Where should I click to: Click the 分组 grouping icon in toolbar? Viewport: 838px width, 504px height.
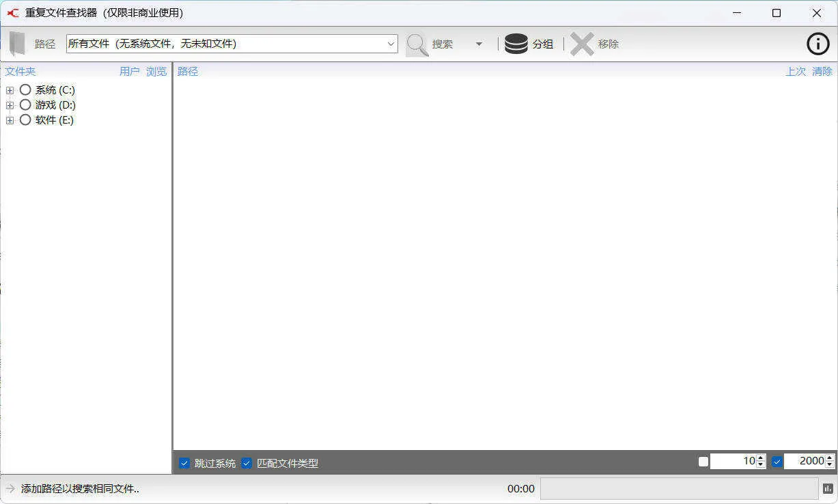[x=516, y=43]
